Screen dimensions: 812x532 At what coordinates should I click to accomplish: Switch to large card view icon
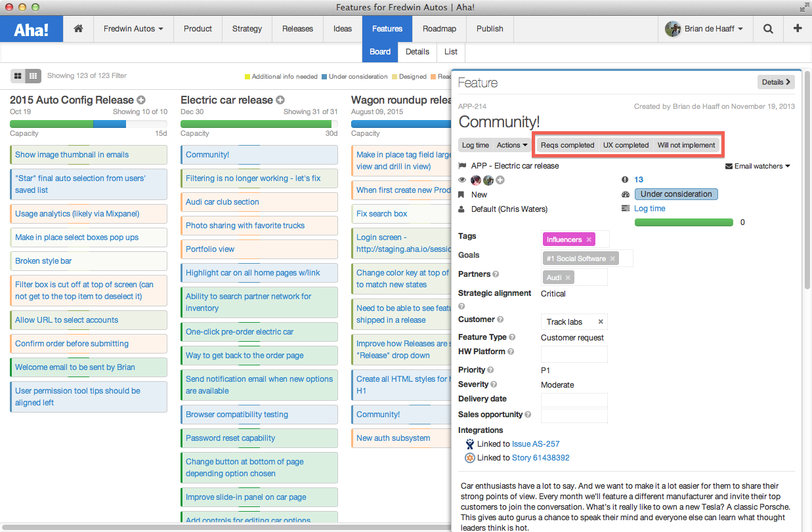[18, 75]
